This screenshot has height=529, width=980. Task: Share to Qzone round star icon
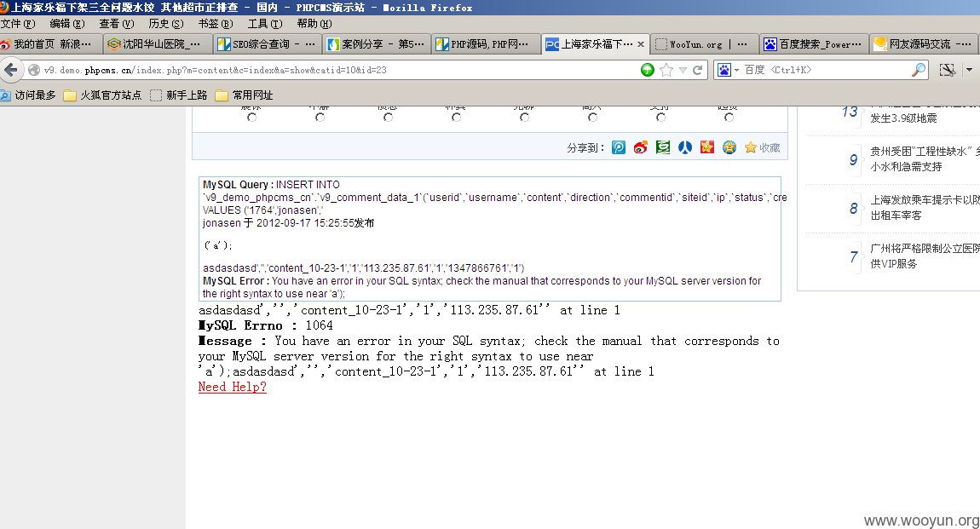(x=729, y=147)
